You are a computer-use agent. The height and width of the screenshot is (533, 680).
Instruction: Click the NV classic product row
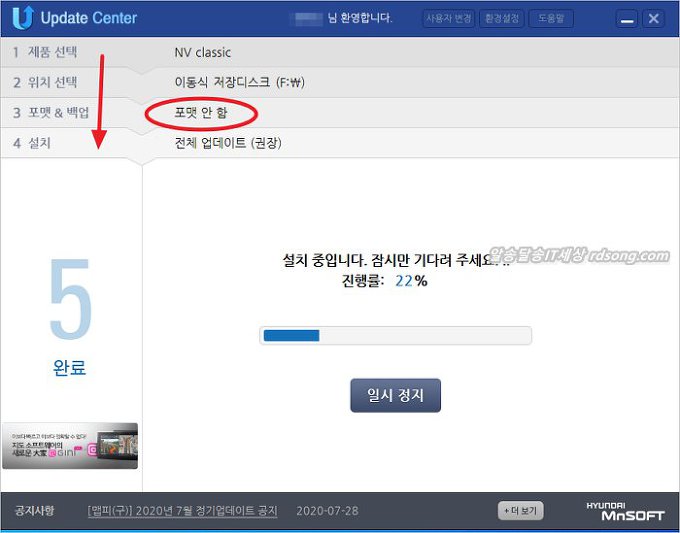point(202,52)
